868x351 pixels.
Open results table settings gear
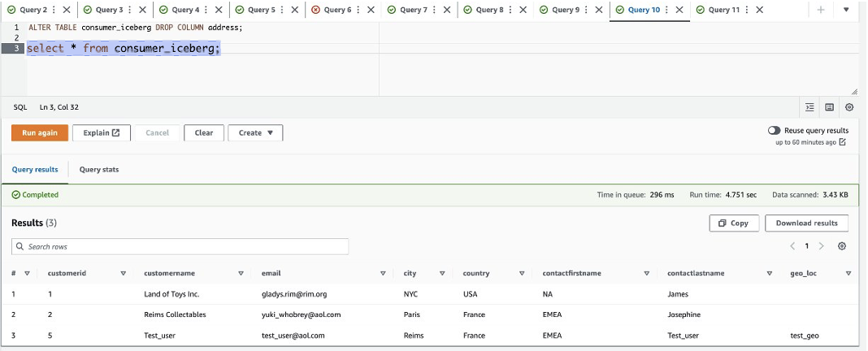coord(842,246)
